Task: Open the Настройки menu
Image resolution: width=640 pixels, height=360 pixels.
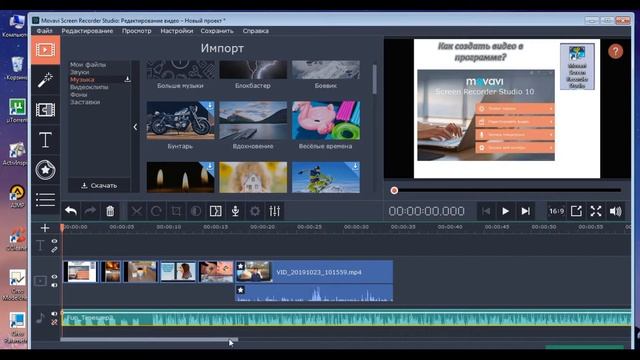Action: 176,31
